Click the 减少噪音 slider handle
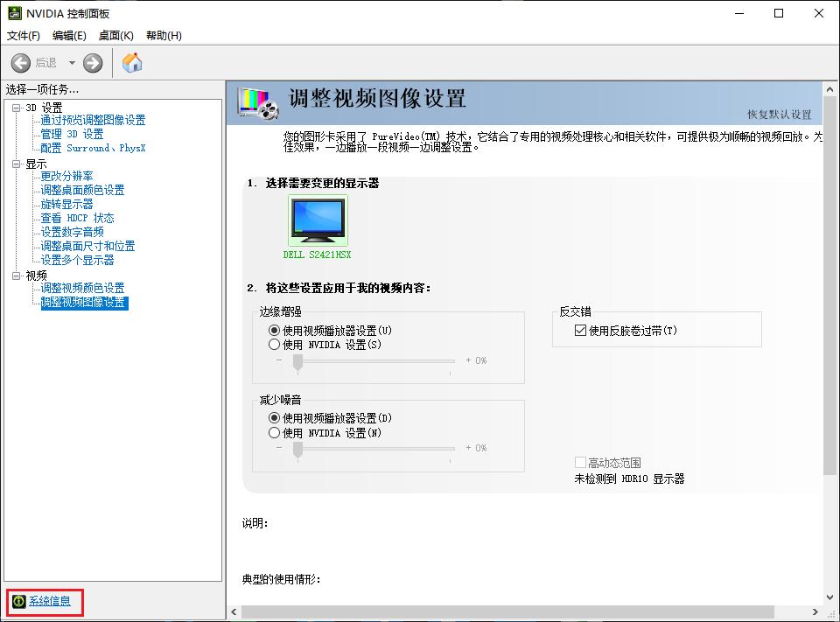This screenshot has width=840, height=622. pos(297,450)
